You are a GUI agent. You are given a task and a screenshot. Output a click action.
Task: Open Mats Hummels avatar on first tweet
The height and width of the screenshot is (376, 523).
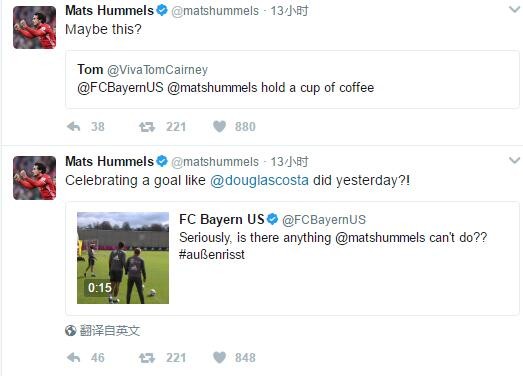35,27
